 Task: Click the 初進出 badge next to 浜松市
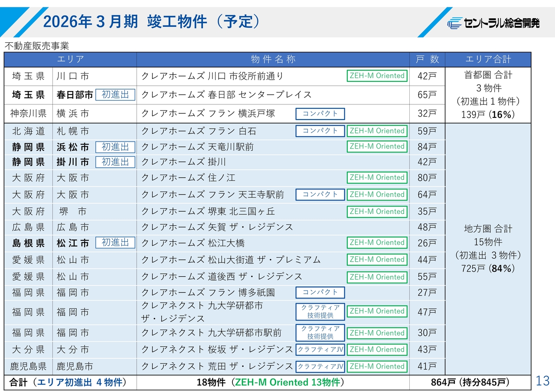tap(115, 147)
